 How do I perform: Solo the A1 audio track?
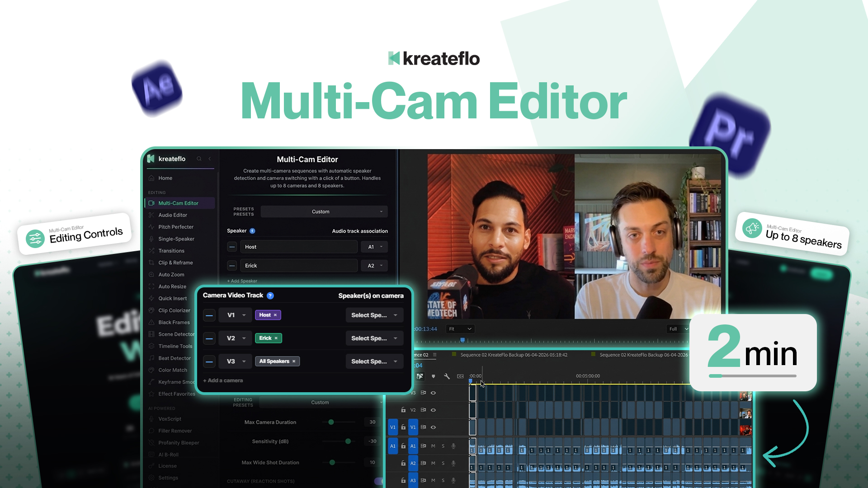tap(443, 446)
